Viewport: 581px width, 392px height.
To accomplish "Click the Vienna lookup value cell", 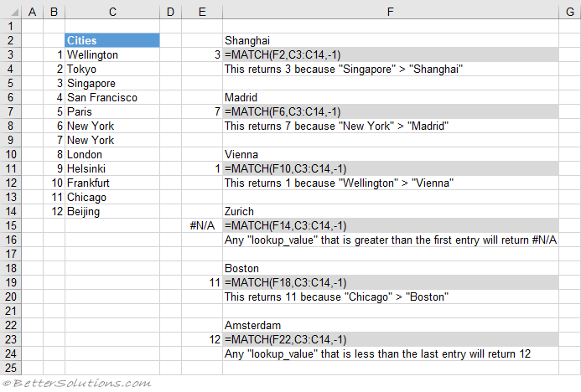I will [x=391, y=154].
